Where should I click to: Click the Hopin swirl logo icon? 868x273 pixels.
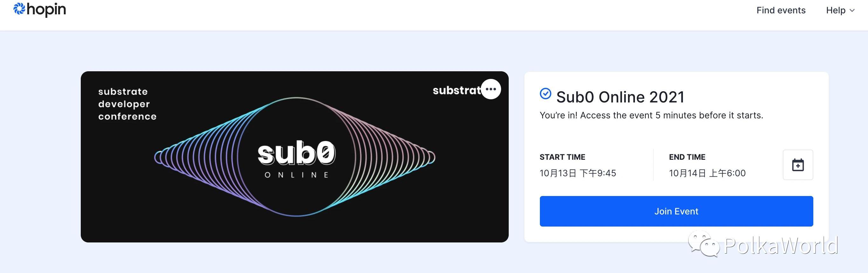[19, 9]
